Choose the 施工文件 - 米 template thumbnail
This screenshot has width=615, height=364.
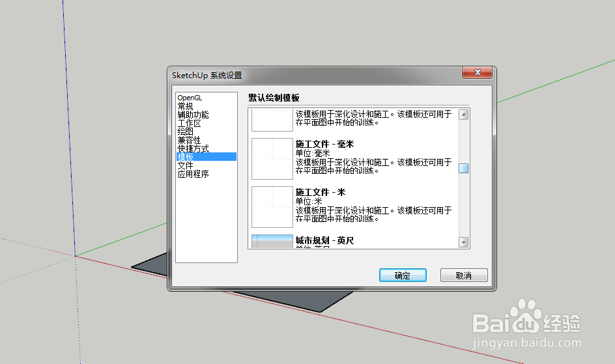(x=272, y=207)
